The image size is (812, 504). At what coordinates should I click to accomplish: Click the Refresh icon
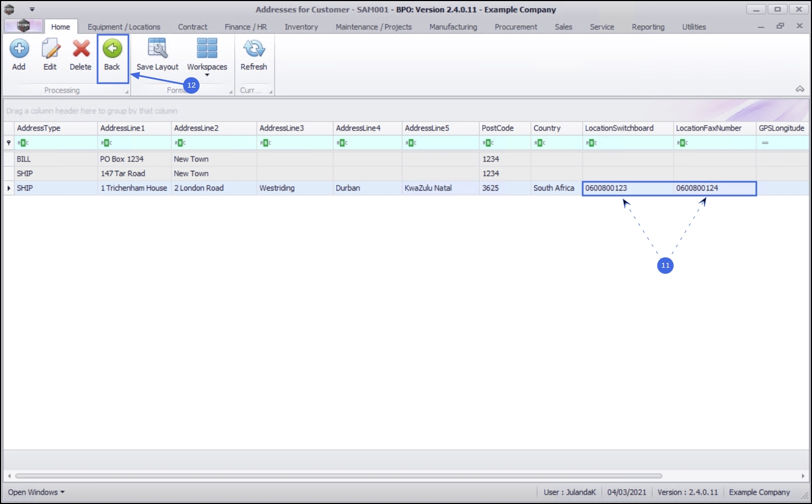coord(254,49)
